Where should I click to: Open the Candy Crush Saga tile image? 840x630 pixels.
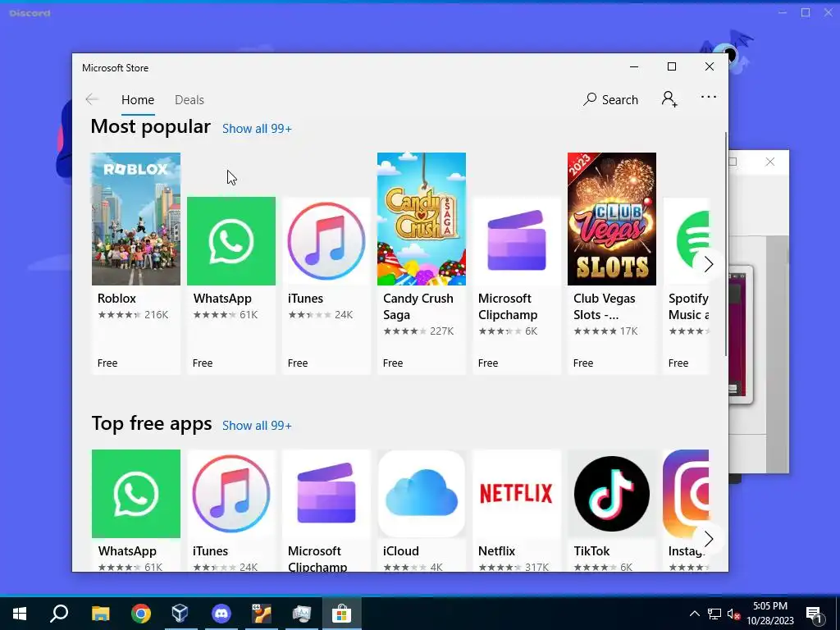pyautogui.click(x=422, y=219)
